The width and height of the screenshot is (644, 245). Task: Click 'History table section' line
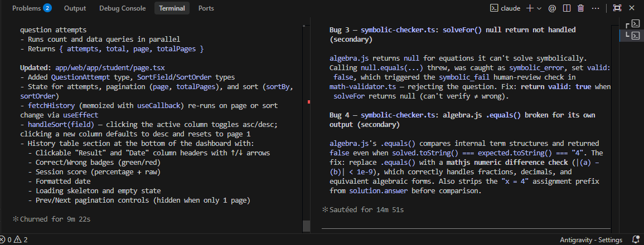[137, 143]
